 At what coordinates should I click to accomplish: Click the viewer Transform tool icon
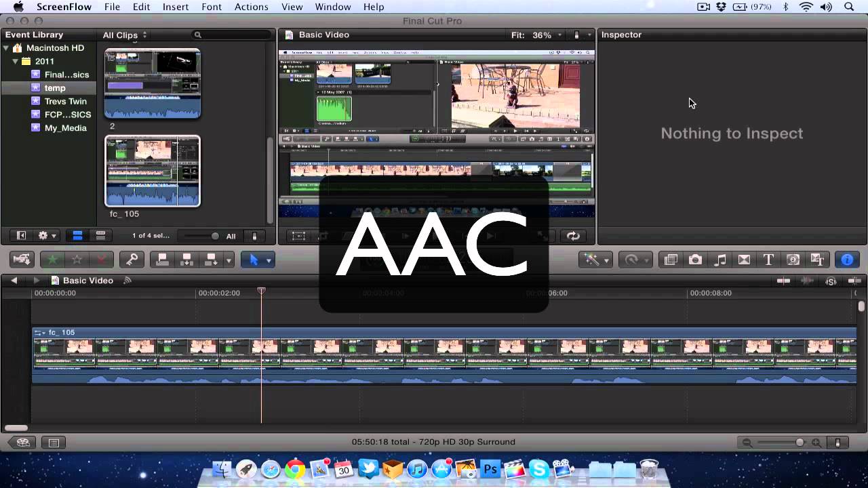299,236
